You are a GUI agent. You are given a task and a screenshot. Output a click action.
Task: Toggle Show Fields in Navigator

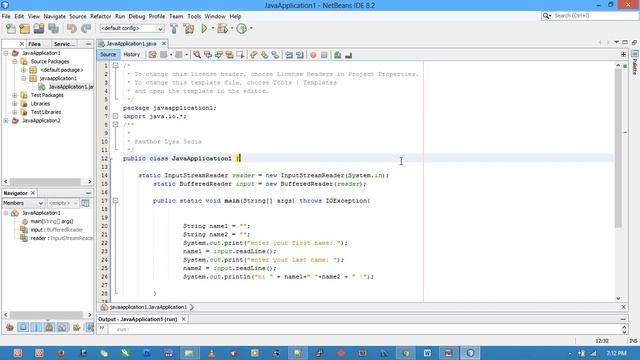click(23, 327)
